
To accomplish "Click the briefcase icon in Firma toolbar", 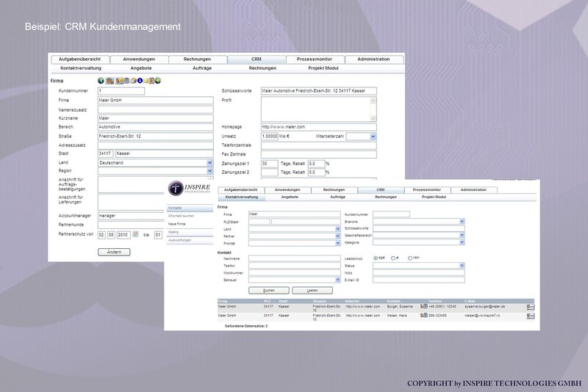I will (x=110, y=81).
